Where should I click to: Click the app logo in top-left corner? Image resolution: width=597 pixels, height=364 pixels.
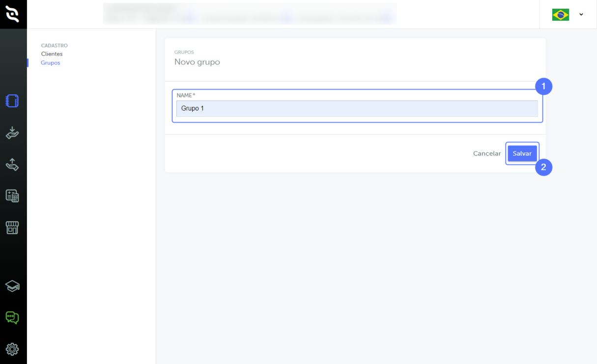(13, 14)
